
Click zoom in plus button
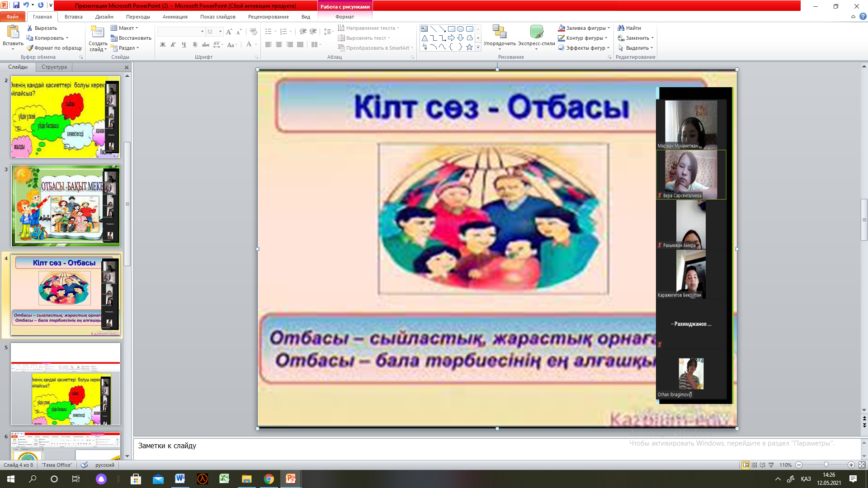tap(851, 465)
